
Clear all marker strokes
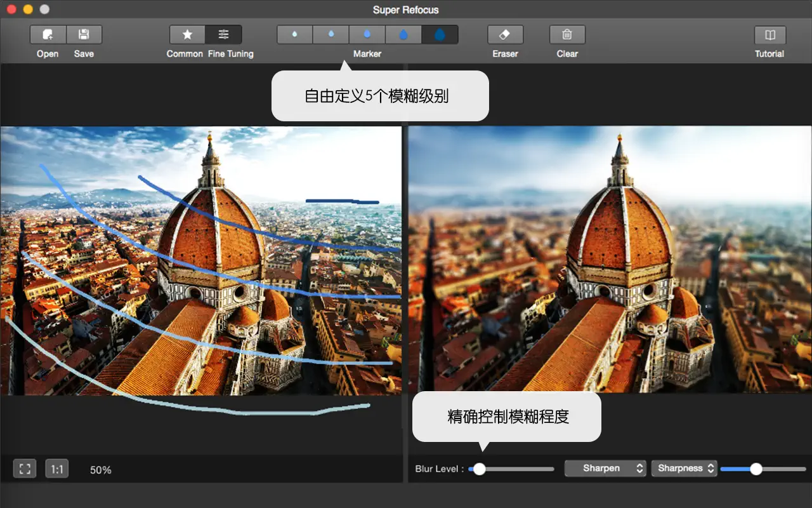(x=566, y=34)
